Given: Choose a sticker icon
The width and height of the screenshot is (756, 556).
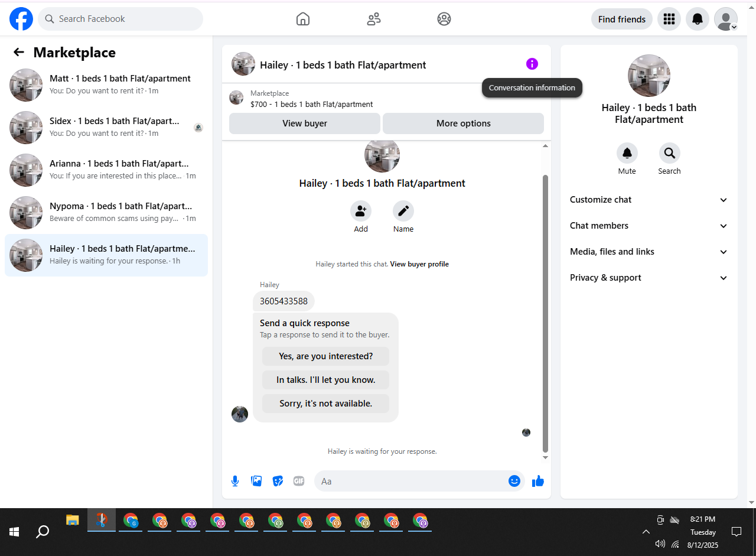Looking at the screenshot, I should click(x=278, y=481).
